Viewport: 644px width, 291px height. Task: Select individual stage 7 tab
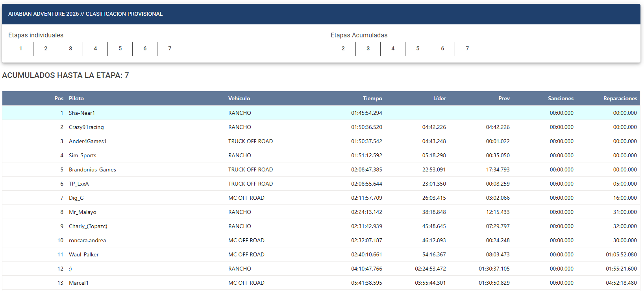170,49
